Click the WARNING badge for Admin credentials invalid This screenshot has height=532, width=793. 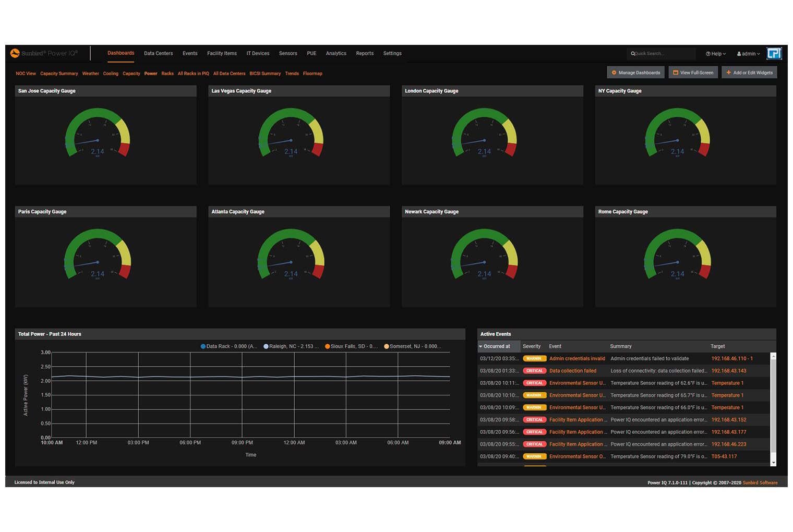click(x=534, y=359)
